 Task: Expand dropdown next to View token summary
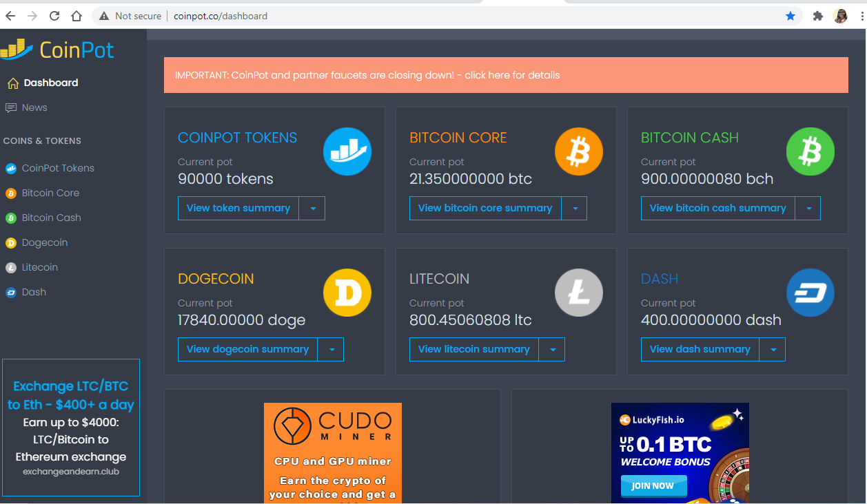[312, 209]
